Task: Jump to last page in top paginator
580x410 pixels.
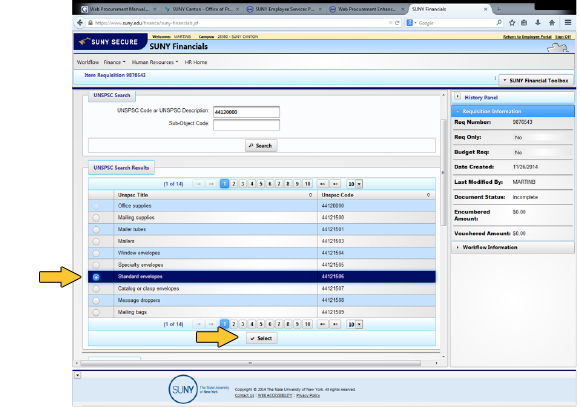Action: click(x=335, y=184)
